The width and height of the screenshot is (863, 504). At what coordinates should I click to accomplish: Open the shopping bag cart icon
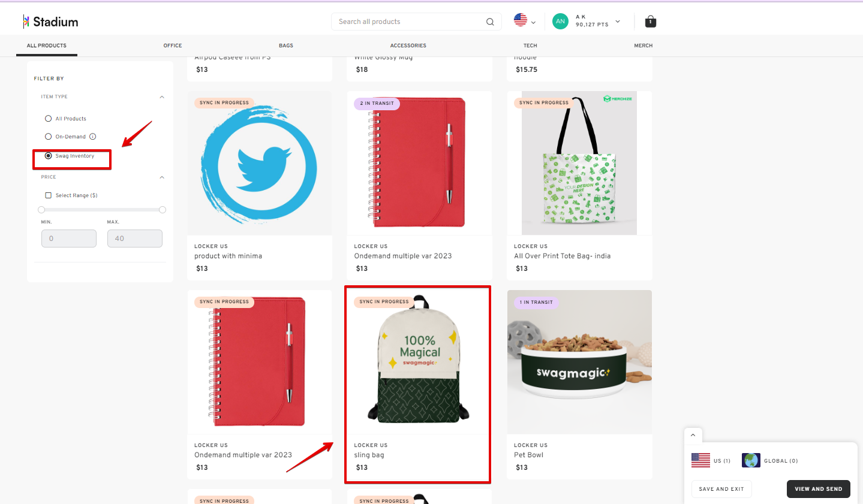650,21
